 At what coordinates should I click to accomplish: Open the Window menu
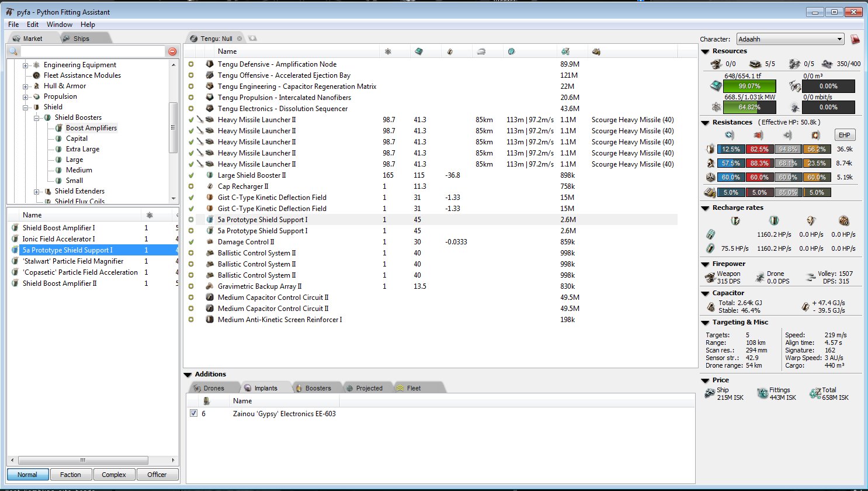60,25
